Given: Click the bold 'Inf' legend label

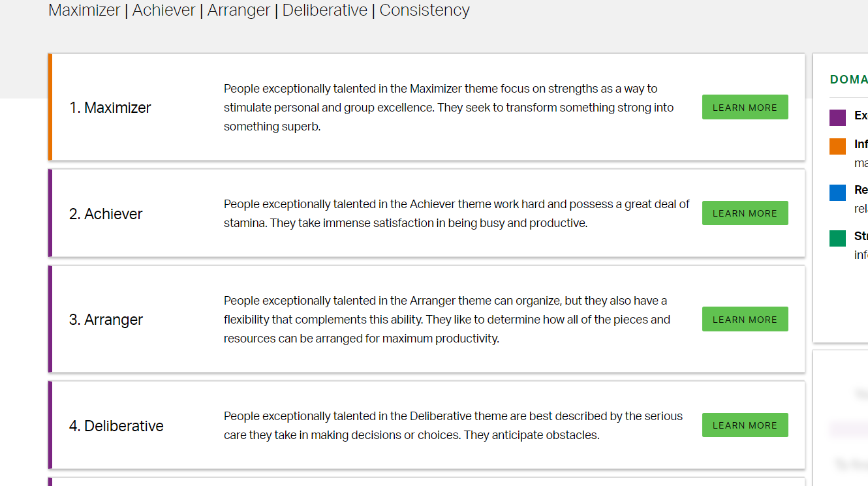Looking at the screenshot, I should click(861, 144).
